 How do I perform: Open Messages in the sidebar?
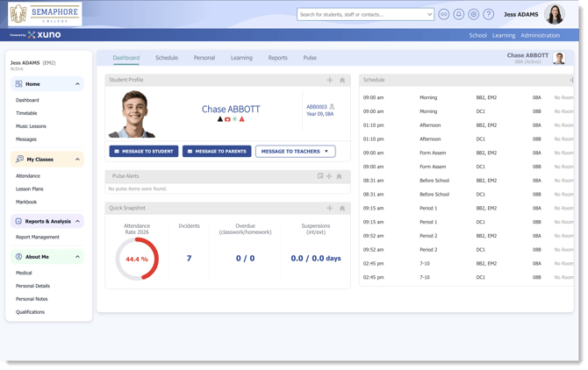pos(25,139)
